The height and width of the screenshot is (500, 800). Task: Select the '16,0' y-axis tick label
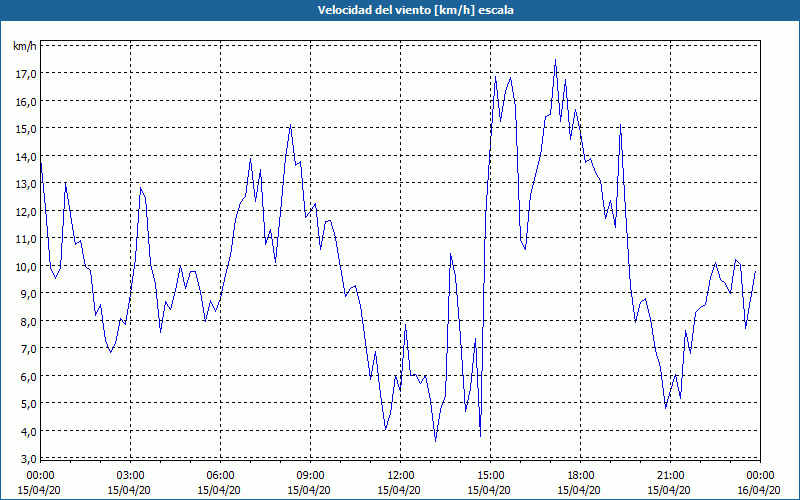click(x=26, y=102)
